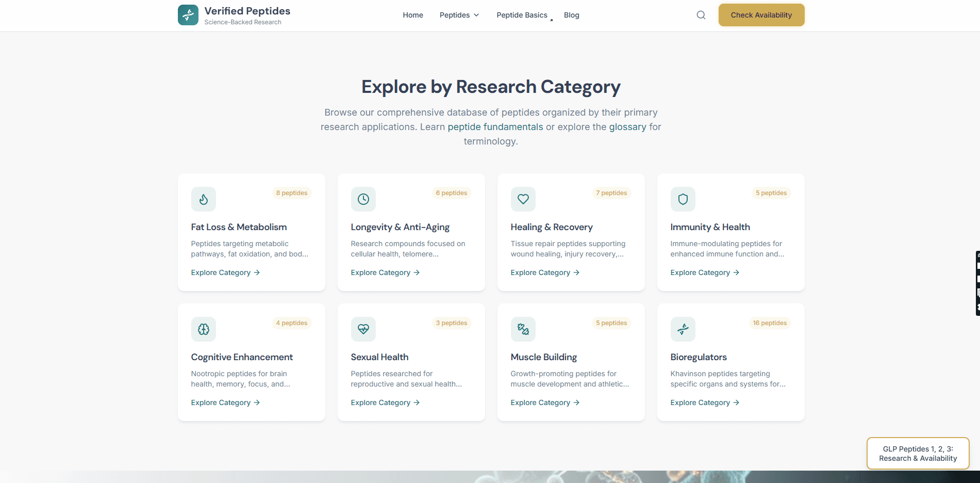The width and height of the screenshot is (980, 483).
Task: Go to the Blog page
Action: (571, 15)
